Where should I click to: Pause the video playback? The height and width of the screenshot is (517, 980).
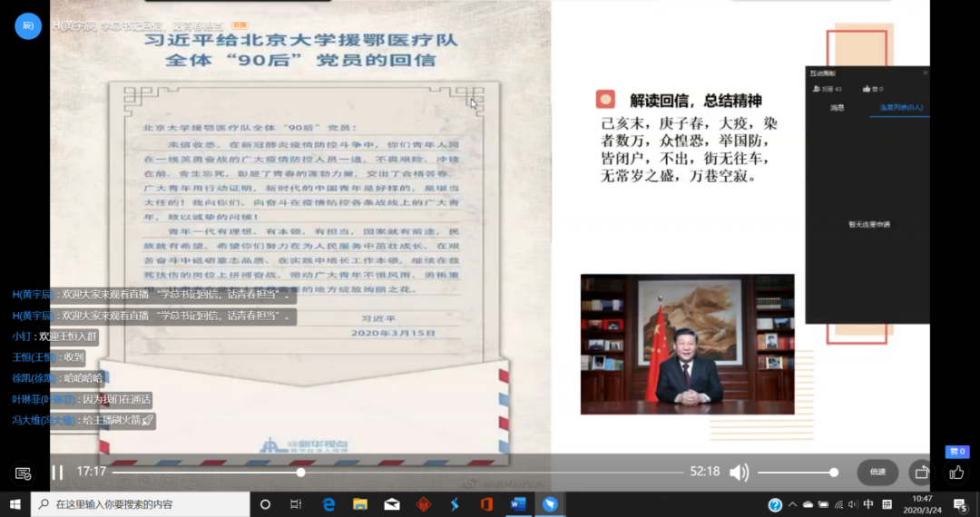pos(57,473)
